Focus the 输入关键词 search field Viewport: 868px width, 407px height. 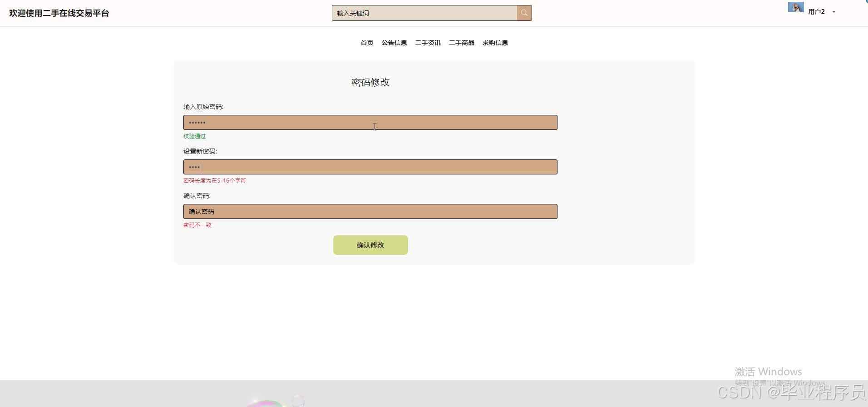click(x=424, y=13)
